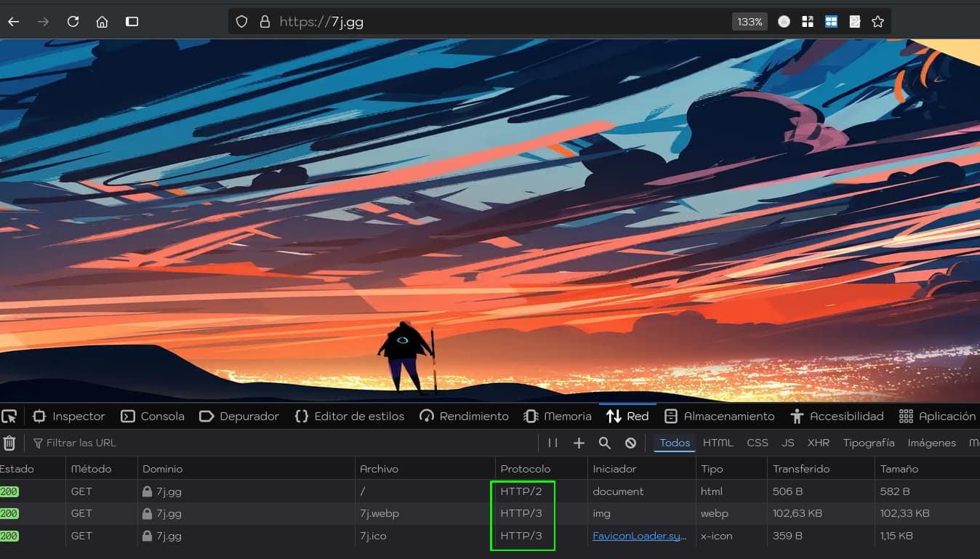Reload the 7j.gg page
The image size is (980, 559).
(73, 22)
